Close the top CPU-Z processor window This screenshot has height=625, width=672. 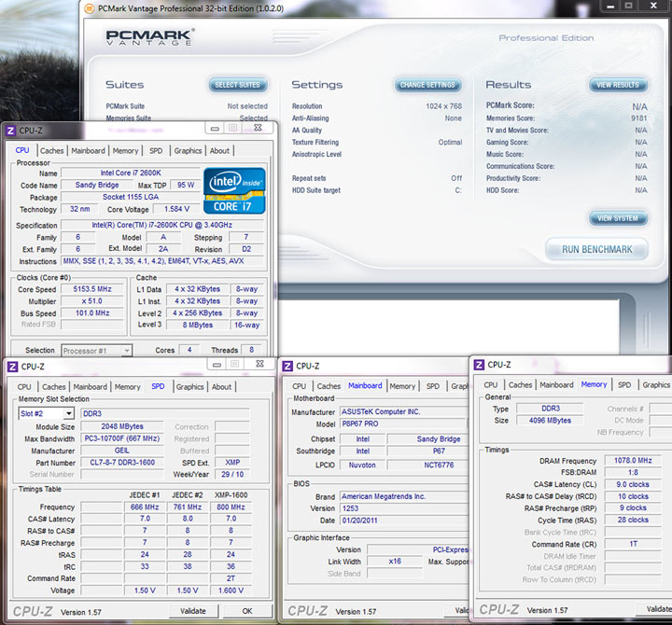(258, 128)
